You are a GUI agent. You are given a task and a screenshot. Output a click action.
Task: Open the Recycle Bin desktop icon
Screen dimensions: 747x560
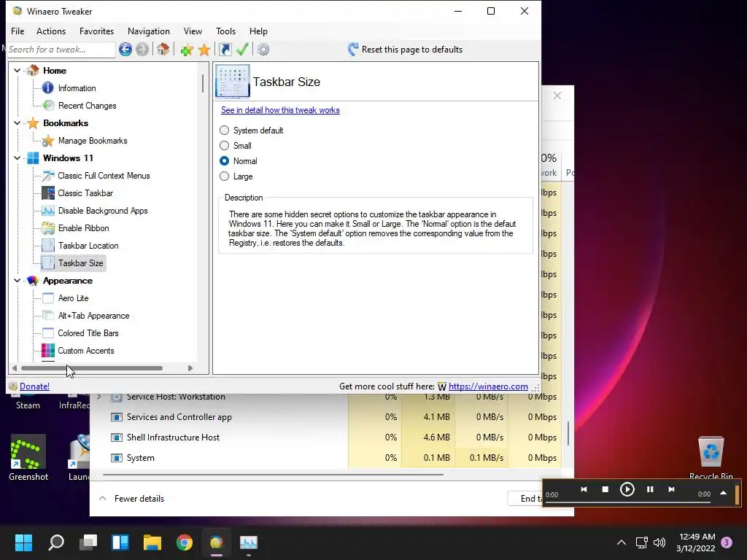click(x=711, y=457)
